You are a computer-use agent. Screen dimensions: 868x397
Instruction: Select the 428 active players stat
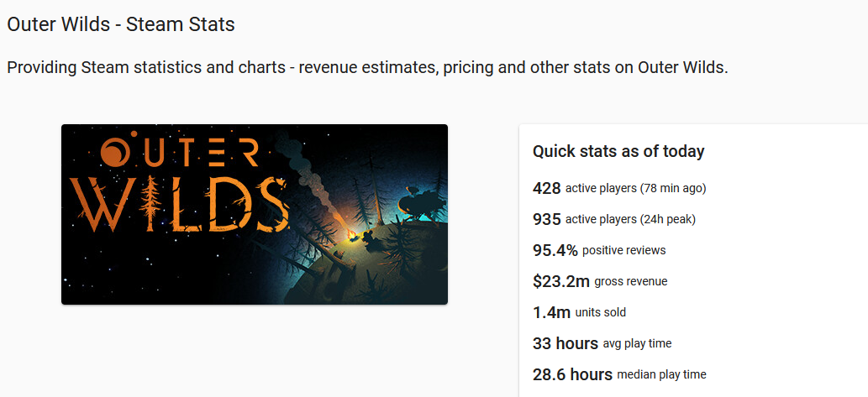[619, 188]
